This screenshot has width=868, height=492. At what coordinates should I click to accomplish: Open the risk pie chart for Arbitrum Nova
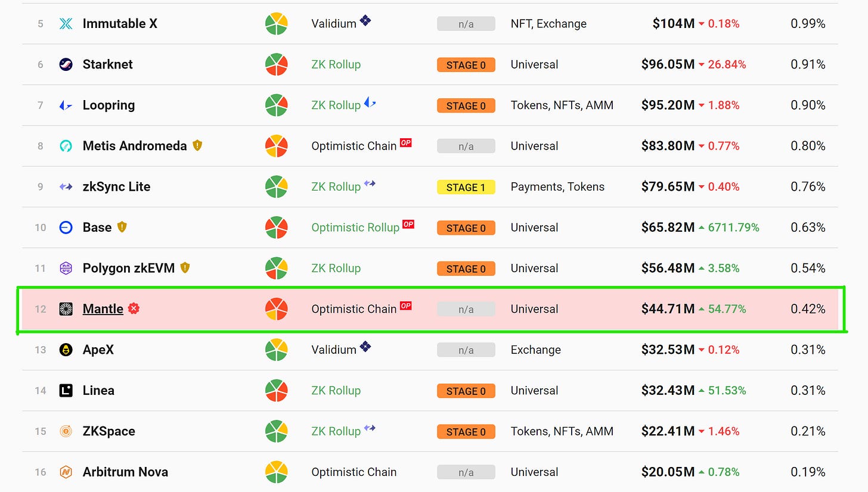[277, 472]
